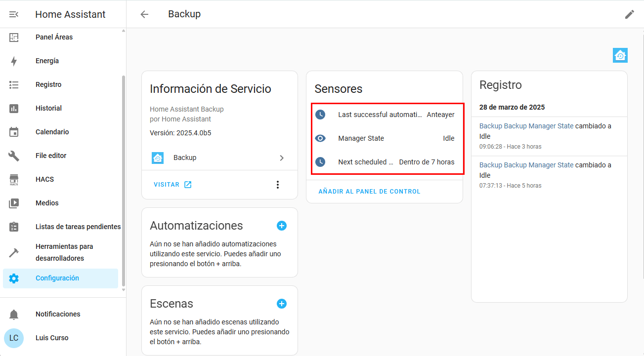Click the Historial chart icon
Screen dimensions: 644x356
point(14,108)
